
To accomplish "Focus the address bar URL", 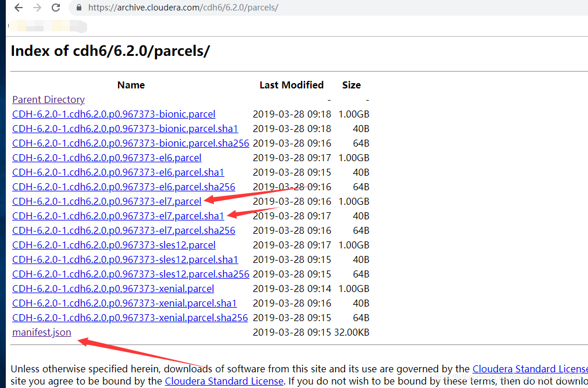I will 183,8.
